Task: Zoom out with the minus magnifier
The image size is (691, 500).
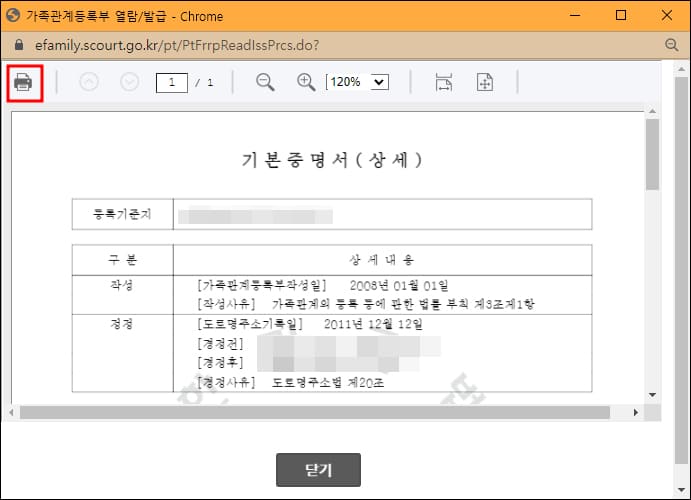Action: click(265, 82)
